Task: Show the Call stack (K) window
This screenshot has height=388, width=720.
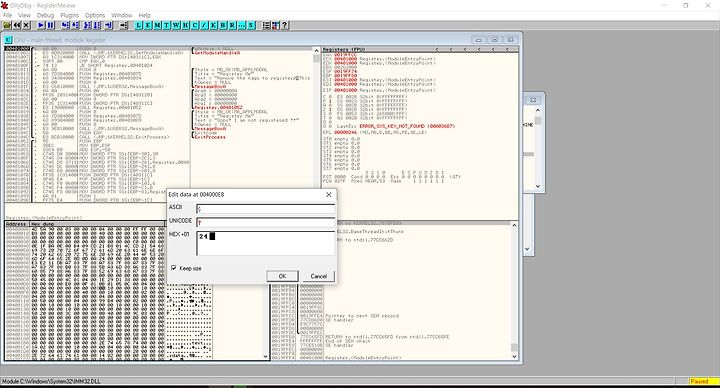Action: 214,25
